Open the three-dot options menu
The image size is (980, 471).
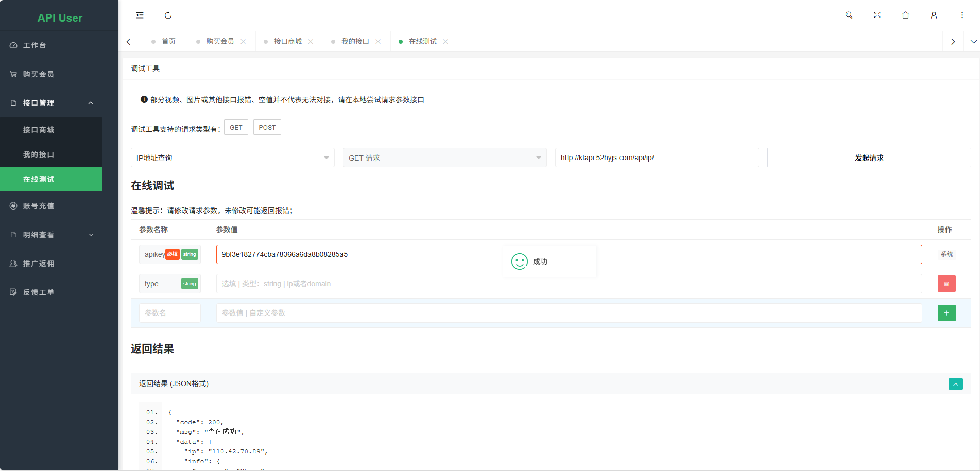click(962, 15)
